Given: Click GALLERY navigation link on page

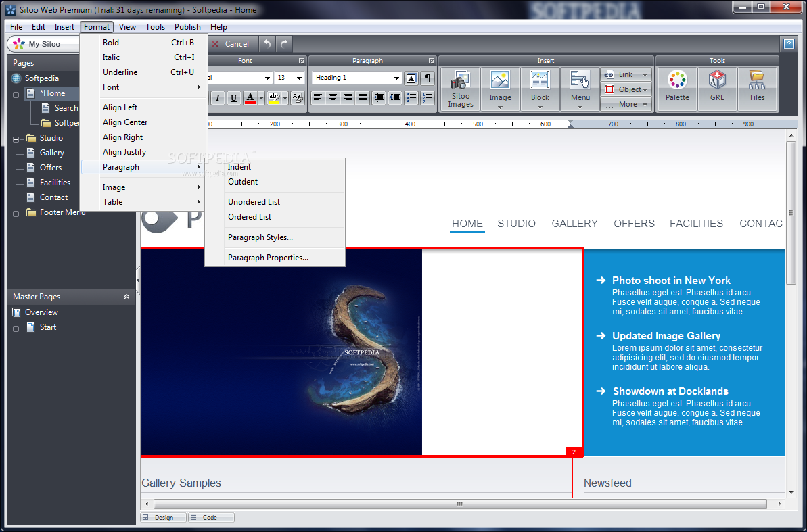Looking at the screenshot, I should (x=574, y=224).
